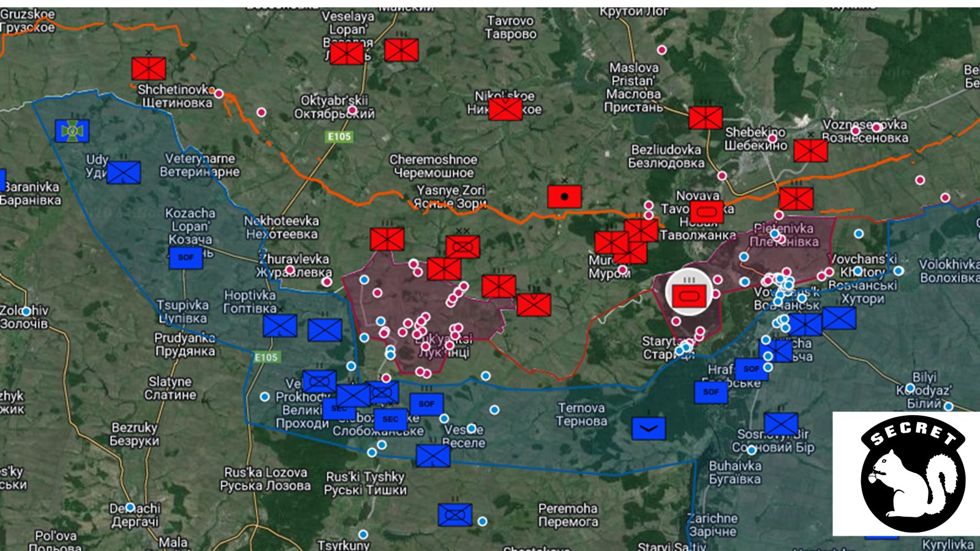Viewport: 980px width, 551px height.
Task: Click the Yasnye Zori label
Action: (451, 197)
